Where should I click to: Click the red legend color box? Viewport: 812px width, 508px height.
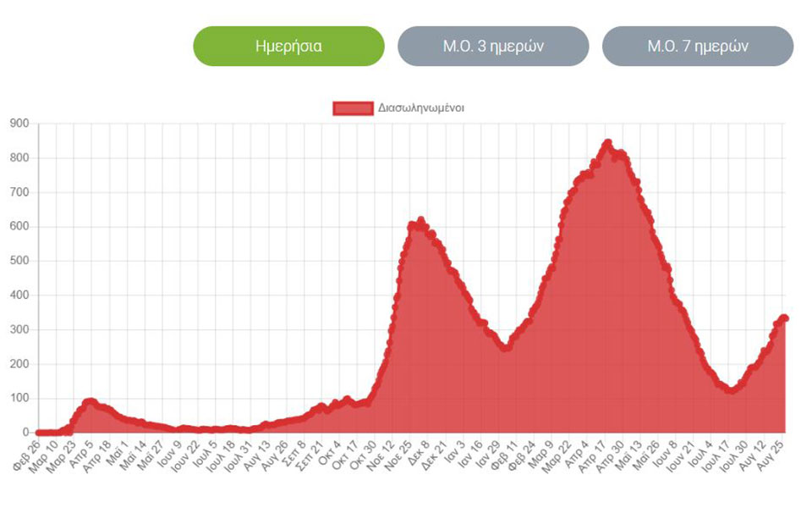pos(353,108)
